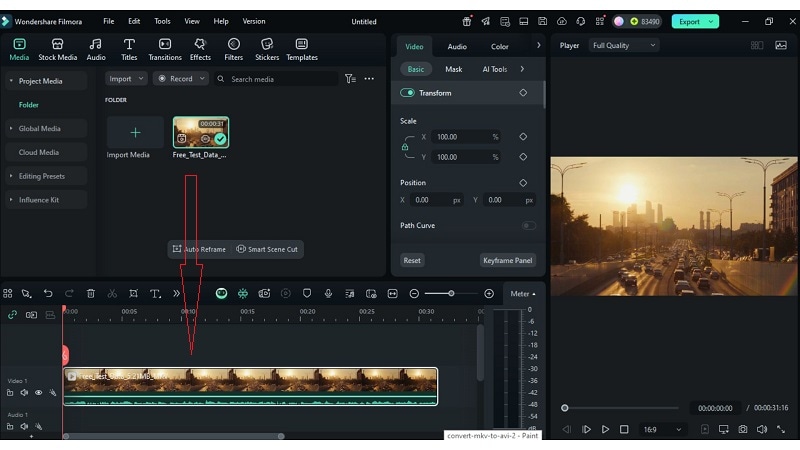Viewport: 800px width, 450px height.
Task: Select the crop tool in timeline toolbar
Action: (x=133, y=293)
